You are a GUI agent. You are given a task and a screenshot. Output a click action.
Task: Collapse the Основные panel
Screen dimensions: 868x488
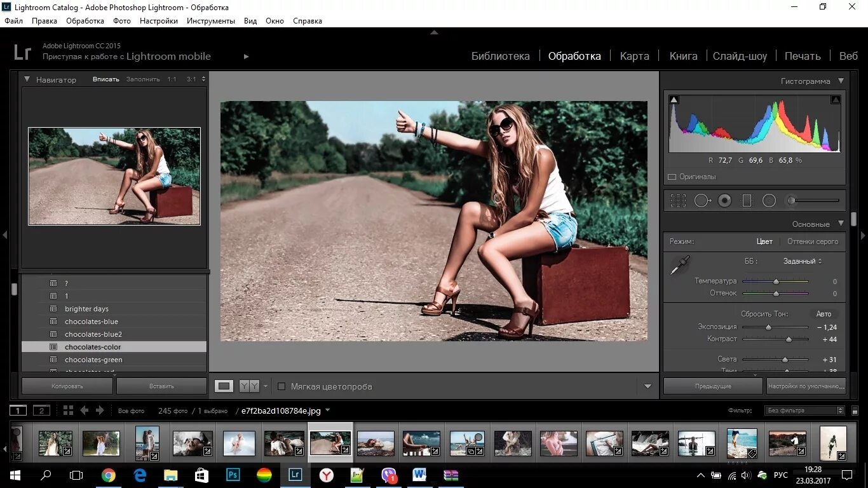(841, 224)
